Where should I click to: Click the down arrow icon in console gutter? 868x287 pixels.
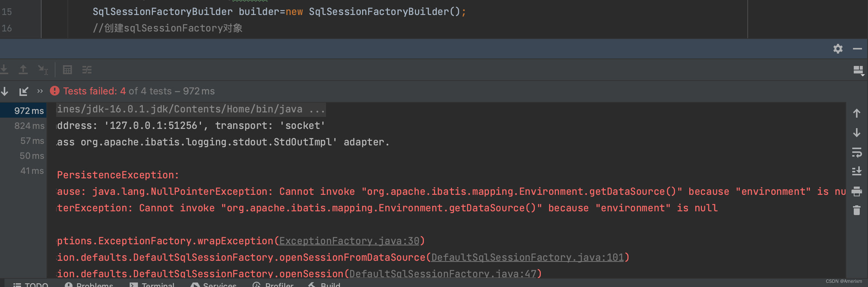click(x=857, y=133)
